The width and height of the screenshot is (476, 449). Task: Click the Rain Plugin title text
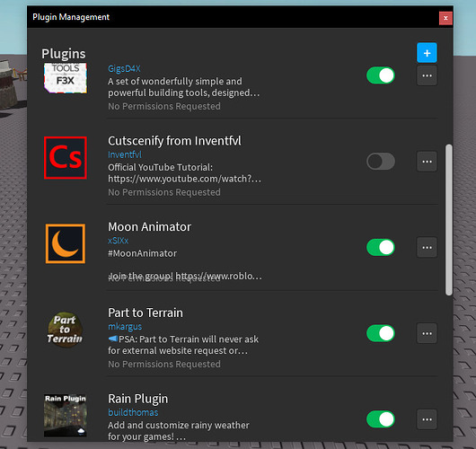tap(137, 399)
